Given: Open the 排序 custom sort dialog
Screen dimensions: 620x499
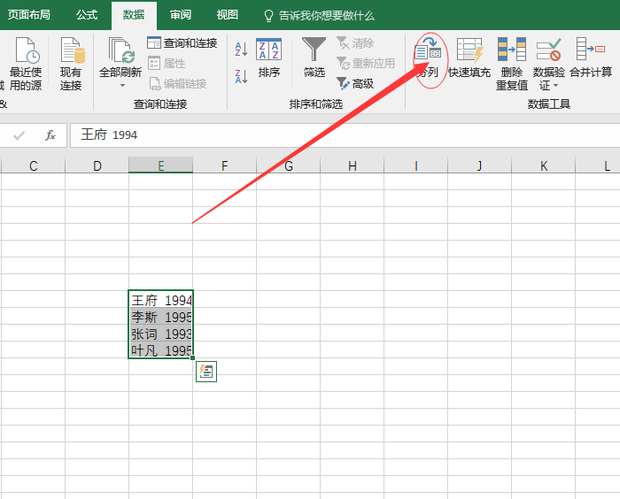Looking at the screenshot, I should pos(269,58).
